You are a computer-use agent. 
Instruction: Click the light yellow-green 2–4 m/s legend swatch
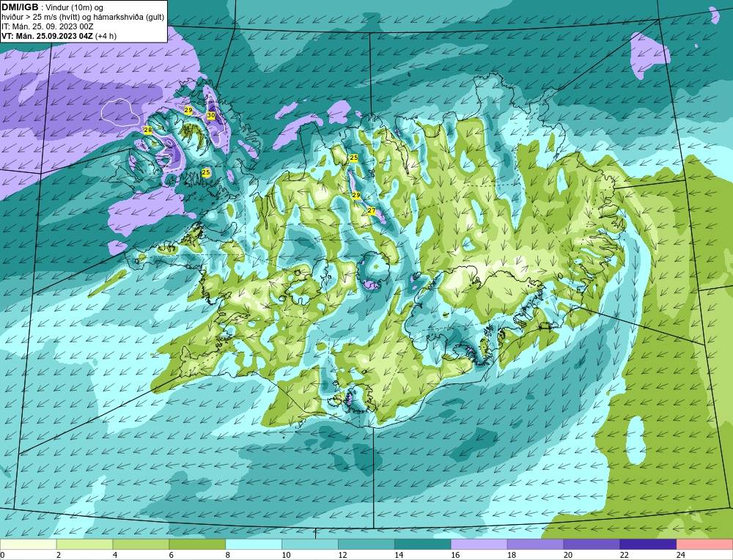(x=84, y=545)
